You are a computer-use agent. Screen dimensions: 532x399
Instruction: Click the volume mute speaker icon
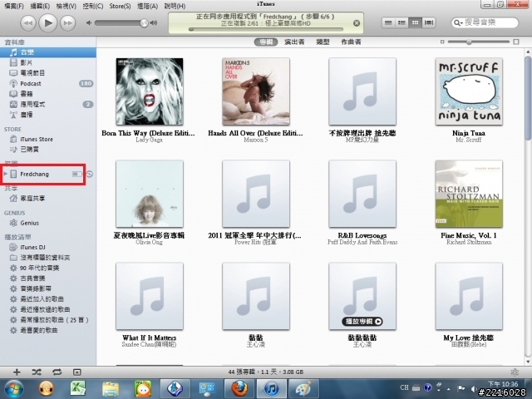[x=89, y=23]
